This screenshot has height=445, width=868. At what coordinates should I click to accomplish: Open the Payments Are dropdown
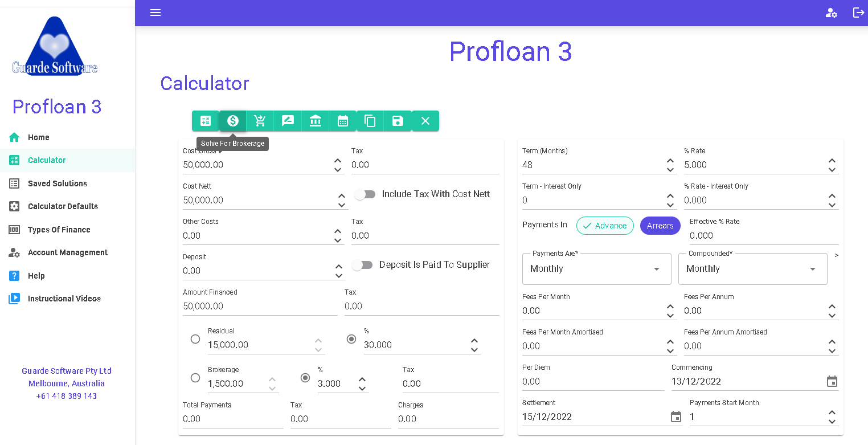[x=596, y=269]
